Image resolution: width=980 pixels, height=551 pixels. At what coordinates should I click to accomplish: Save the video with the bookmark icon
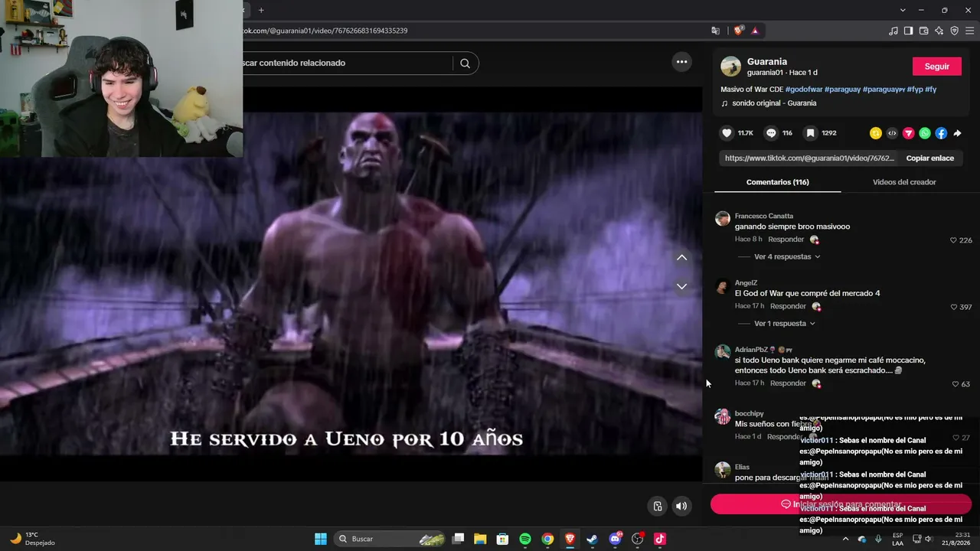pyautogui.click(x=810, y=133)
